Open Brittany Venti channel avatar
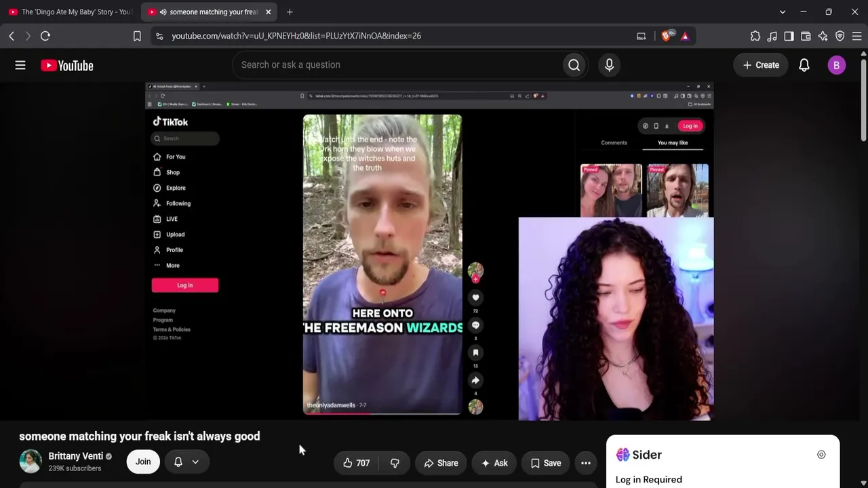 tap(31, 461)
